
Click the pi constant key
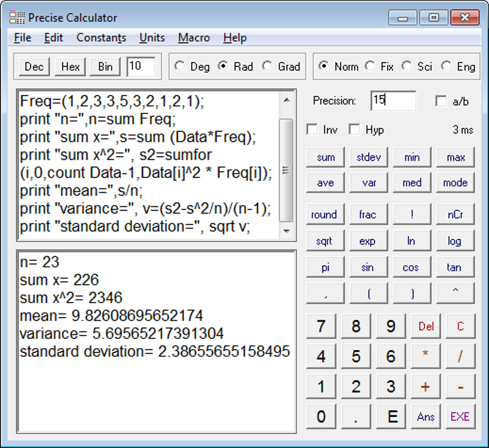pos(325,266)
